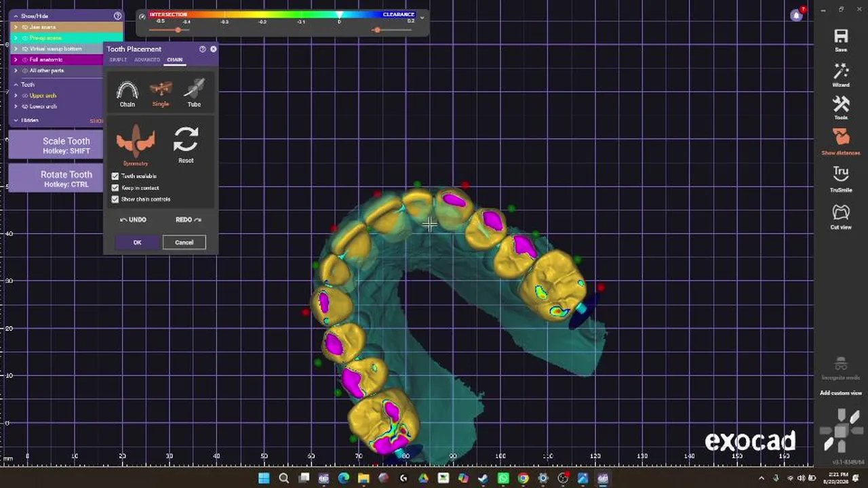Click the clearance range slider handle
The height and width of the screenshot is (488, 868).
377,30
